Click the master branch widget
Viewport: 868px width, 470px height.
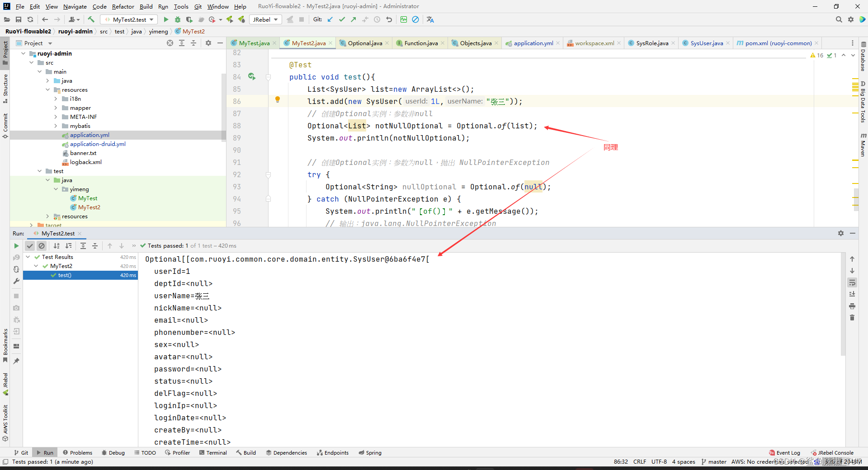(714, 461)
